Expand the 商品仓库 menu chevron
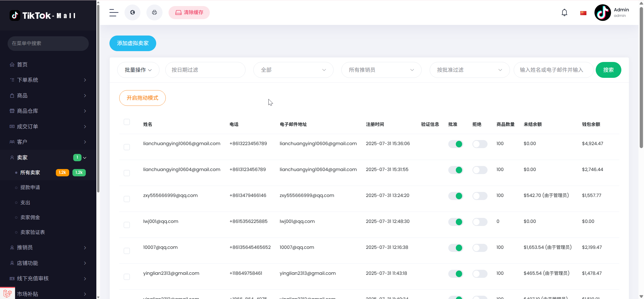This screenshot has width=644, height=299. [85, 111]
